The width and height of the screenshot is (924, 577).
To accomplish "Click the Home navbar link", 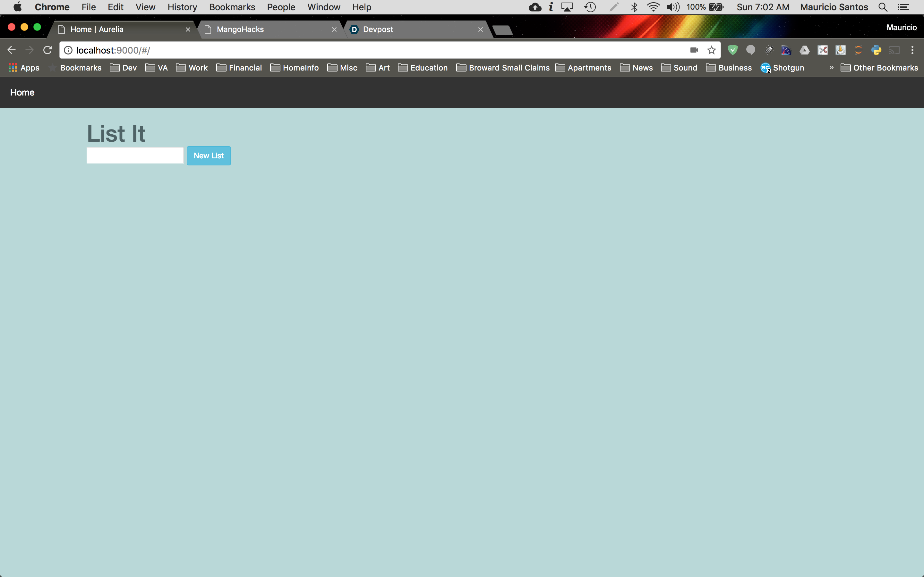I will (22, 92).
